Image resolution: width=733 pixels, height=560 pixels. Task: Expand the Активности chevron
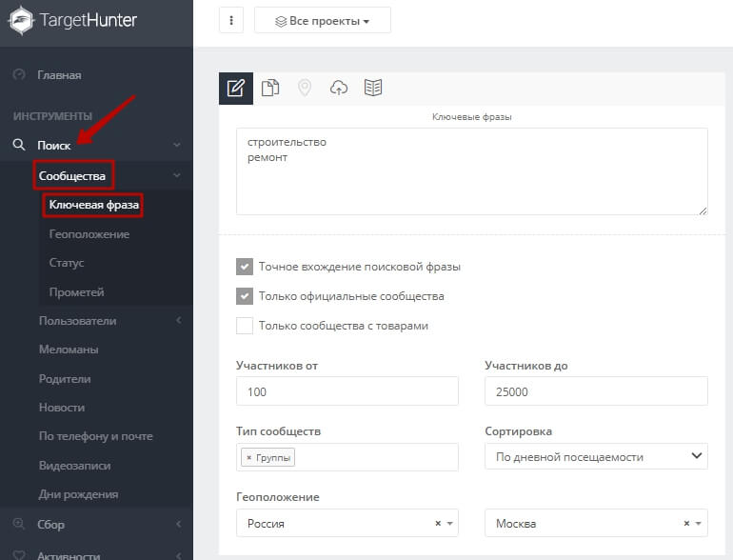179,555
